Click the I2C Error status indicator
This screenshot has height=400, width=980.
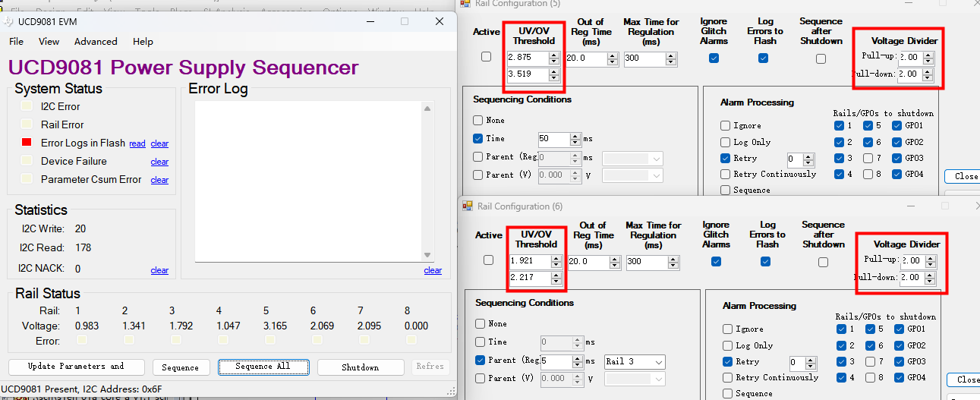pos(27,106)
